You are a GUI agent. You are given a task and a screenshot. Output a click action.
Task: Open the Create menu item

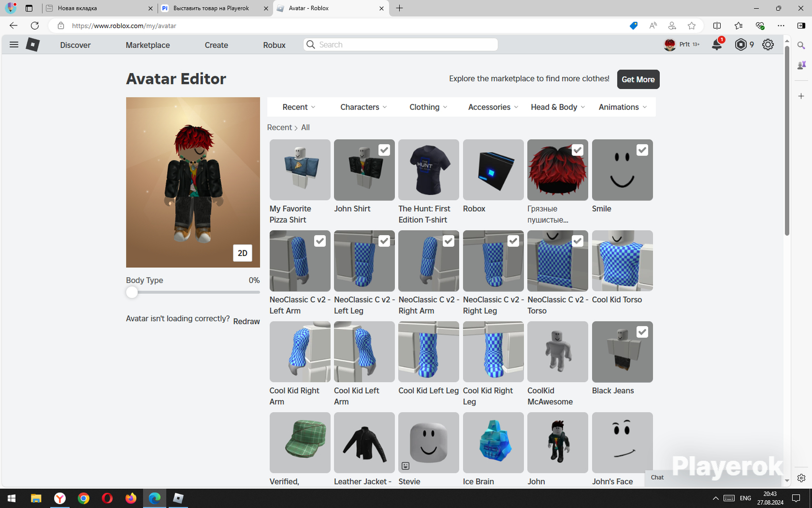point(216,45)
